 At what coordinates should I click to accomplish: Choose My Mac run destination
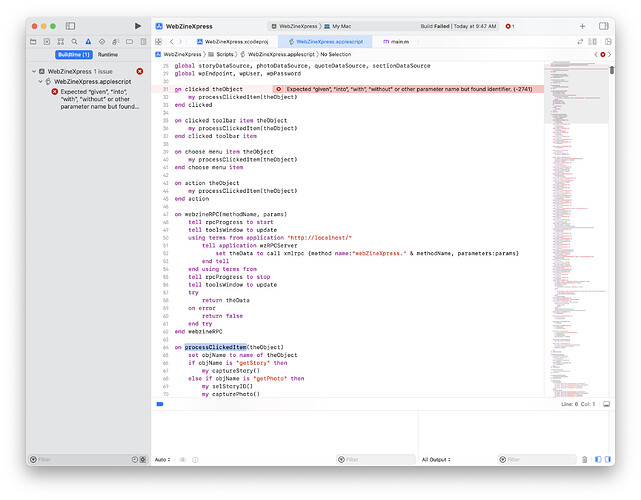338,26
